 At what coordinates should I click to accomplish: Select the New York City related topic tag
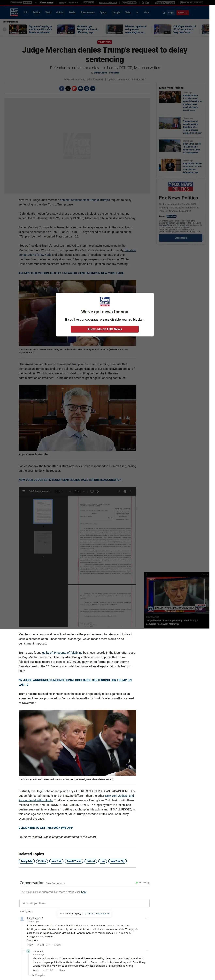tap(117, 861)
